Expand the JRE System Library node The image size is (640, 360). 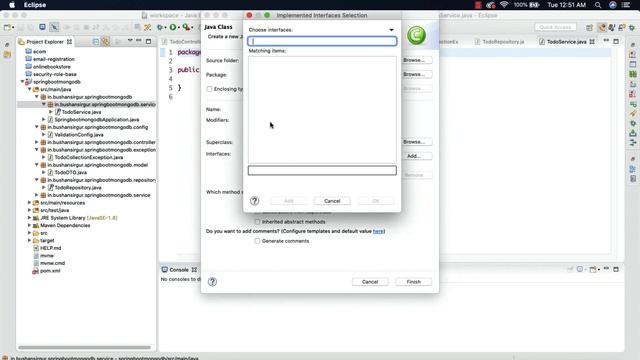tap(30, 218)
